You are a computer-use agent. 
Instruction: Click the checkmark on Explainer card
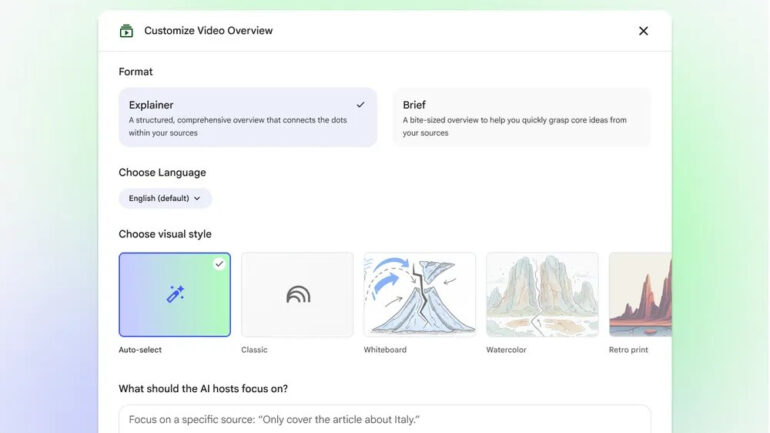[360, 104]
